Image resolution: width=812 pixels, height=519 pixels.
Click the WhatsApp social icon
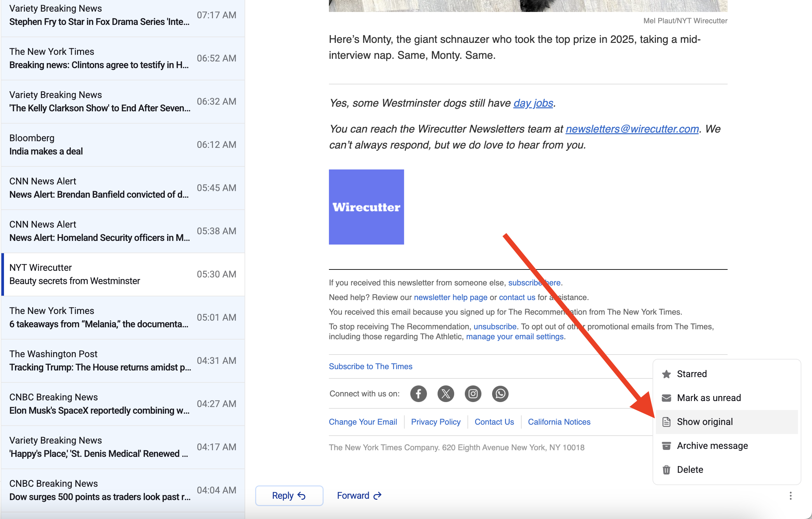click(500, 393)
